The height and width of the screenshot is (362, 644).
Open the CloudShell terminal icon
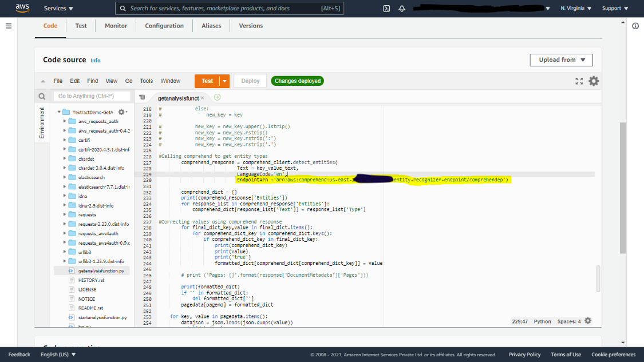pos(386,7)
